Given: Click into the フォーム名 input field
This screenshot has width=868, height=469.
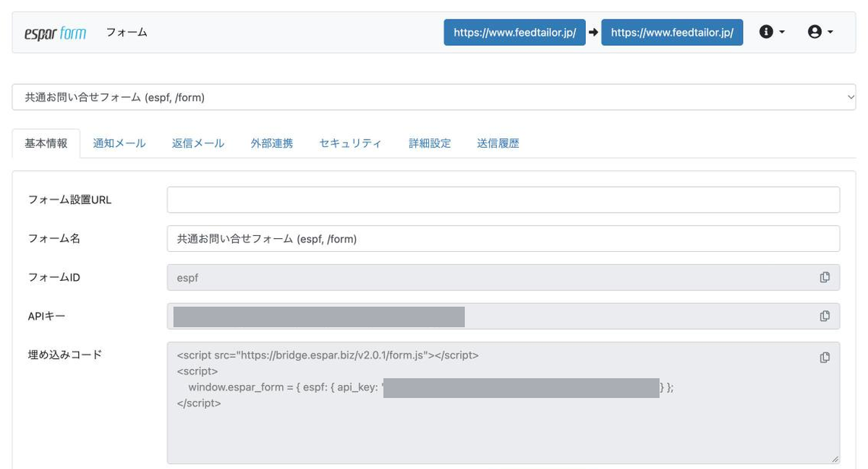Looking at the screenshot, I should pos(503,238).
